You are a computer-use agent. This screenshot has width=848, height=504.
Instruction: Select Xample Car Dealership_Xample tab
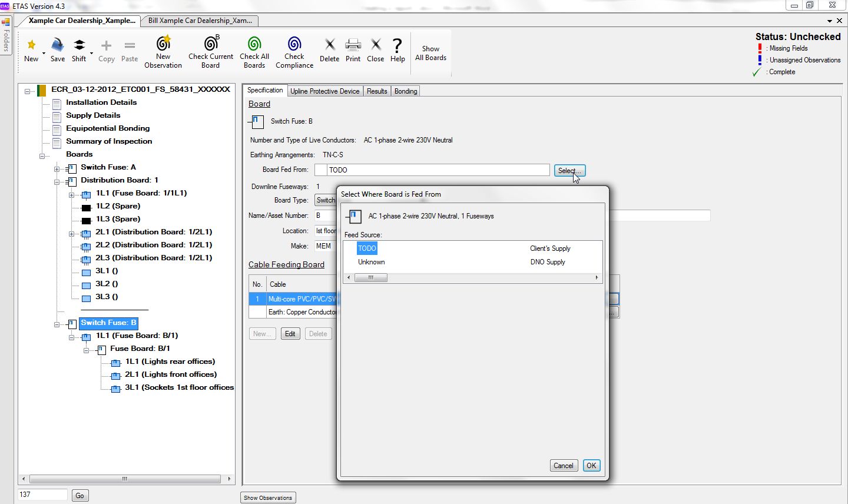point(82,21)
